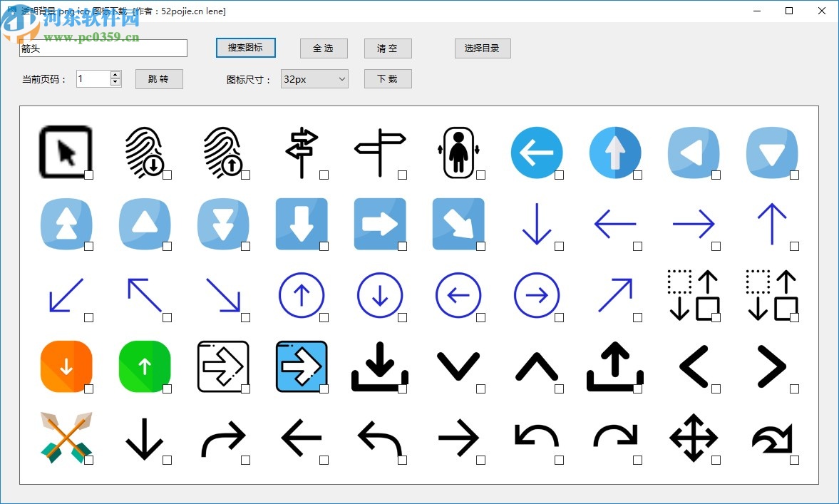Screen dimensions: 839x504
Task: Click the blue square diagonal down-right arrow
Action: (x=458, y=224)
